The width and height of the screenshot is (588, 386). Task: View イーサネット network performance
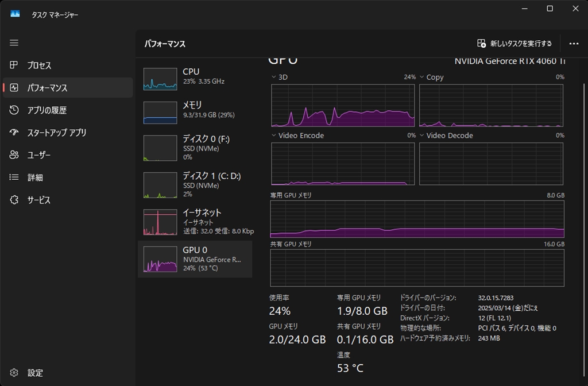[195, 221]
